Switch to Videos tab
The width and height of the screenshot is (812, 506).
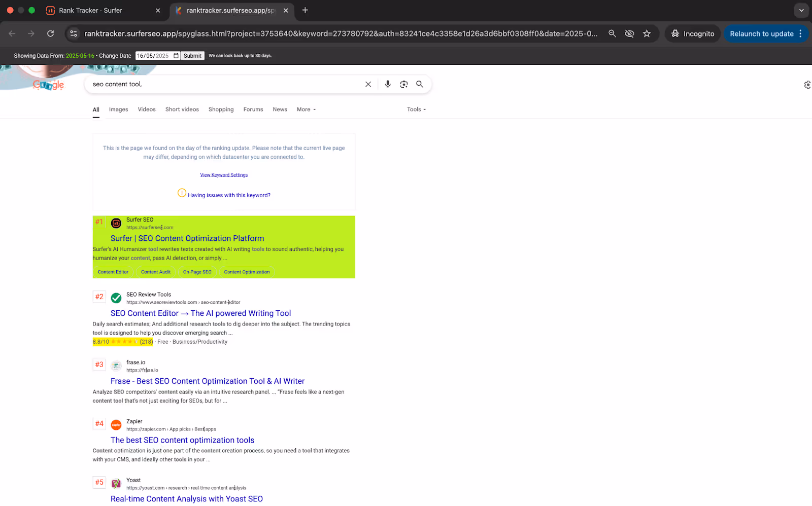(x=147, y=110)
